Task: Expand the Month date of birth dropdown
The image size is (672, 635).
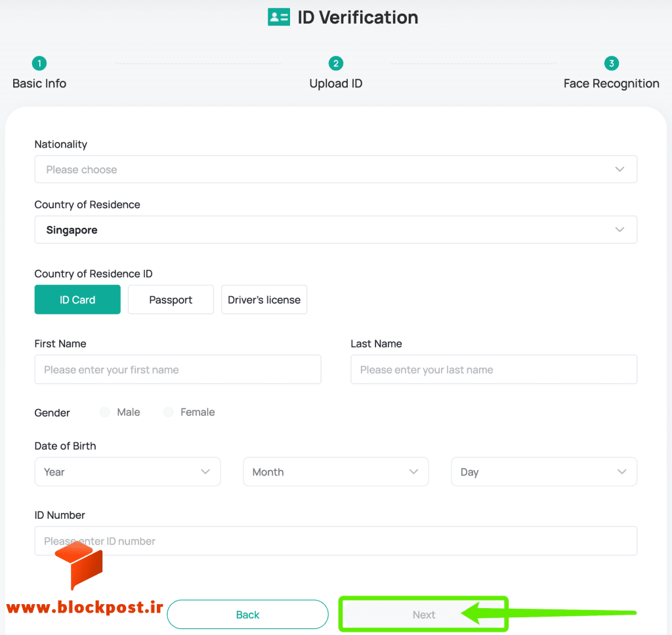Action: coord(335,471)
